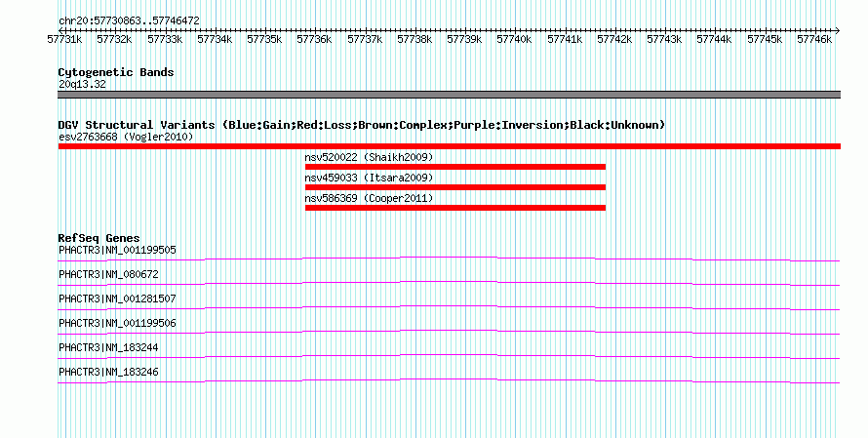Viewport: 868px width, 438px height.
Task: Click the RefSeq Genes track title
Action: point(99,239)
